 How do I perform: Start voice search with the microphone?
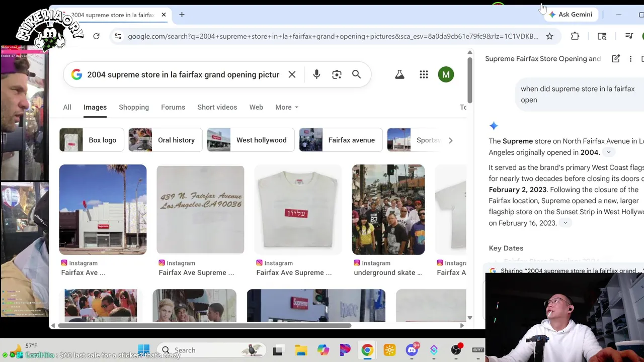(x=316, y=74)
